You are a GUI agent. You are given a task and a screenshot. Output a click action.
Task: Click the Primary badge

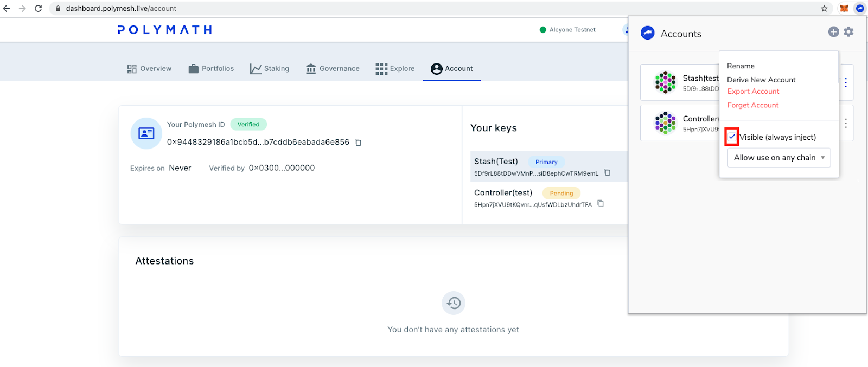pos(546,162)
